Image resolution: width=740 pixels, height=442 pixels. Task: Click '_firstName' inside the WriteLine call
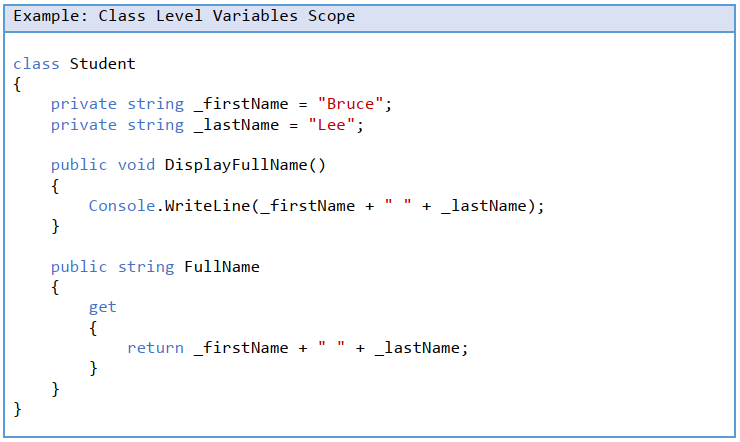[x=307, y=206]
